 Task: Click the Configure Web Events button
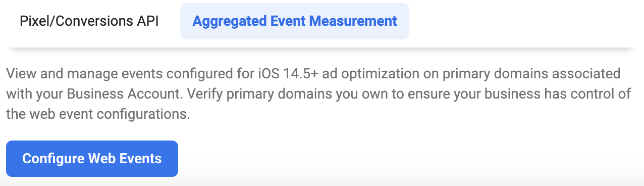pyautogui.click(x=92, y=159)
